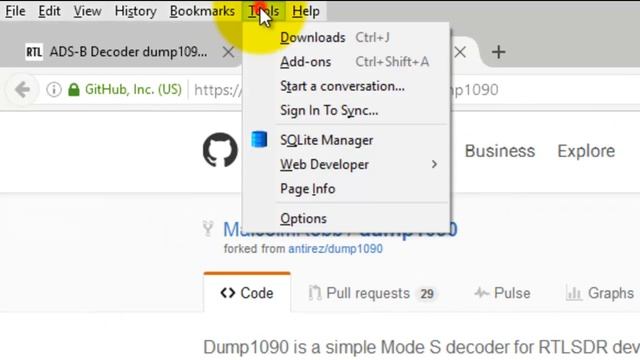This screenshot has width=640, height=360.
Task: Open a new tab with plus button
Action: click(x=498, y=52)
